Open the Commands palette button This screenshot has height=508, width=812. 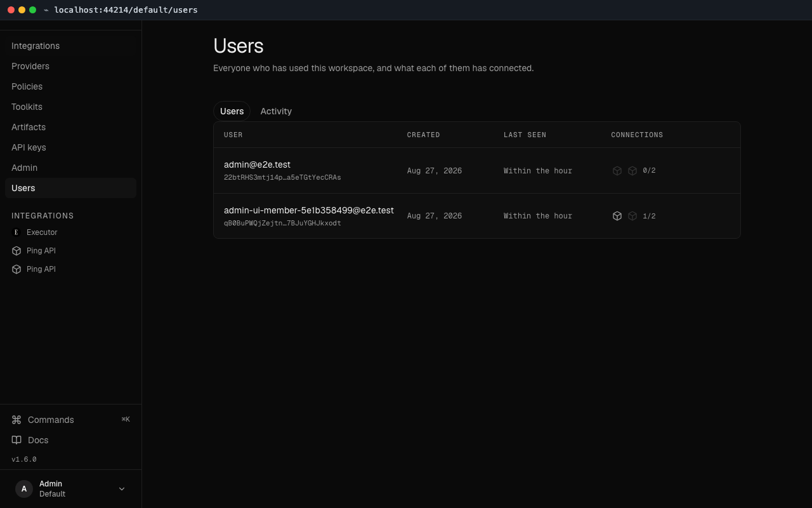tap(70, 420)
